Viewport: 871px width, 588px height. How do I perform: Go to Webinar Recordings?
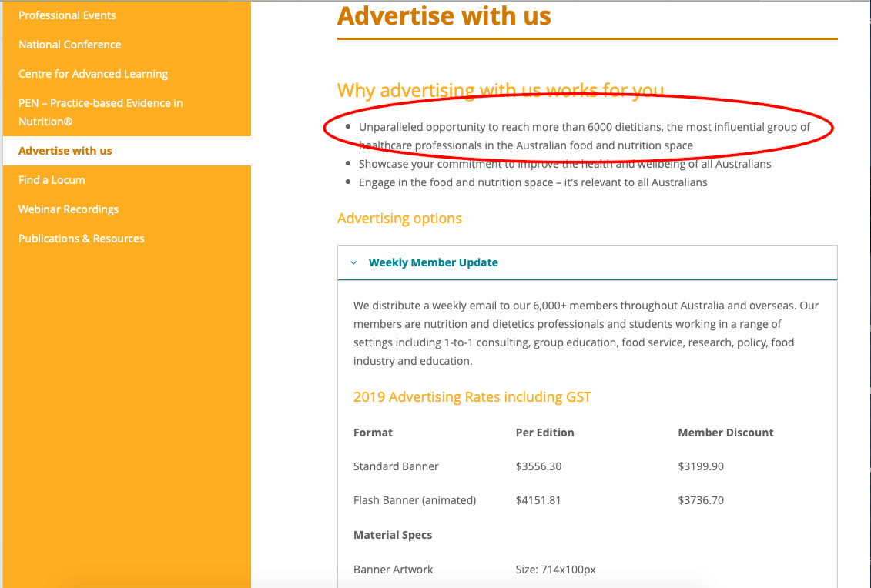(x=69, y=209)
